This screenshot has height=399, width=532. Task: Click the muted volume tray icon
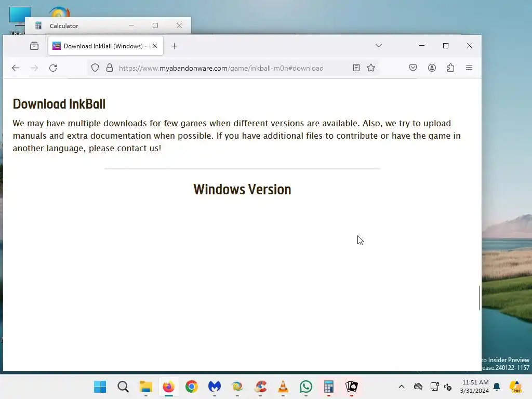click(x=448, y=387)
